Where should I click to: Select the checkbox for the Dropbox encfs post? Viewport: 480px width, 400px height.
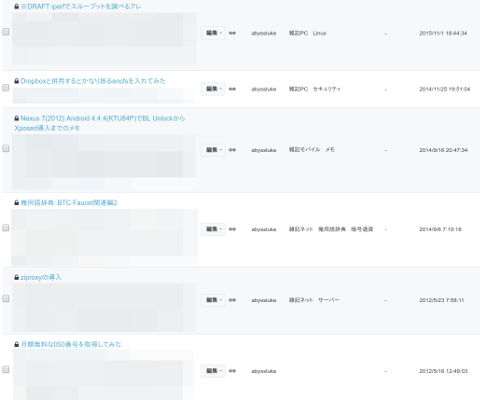6,88
